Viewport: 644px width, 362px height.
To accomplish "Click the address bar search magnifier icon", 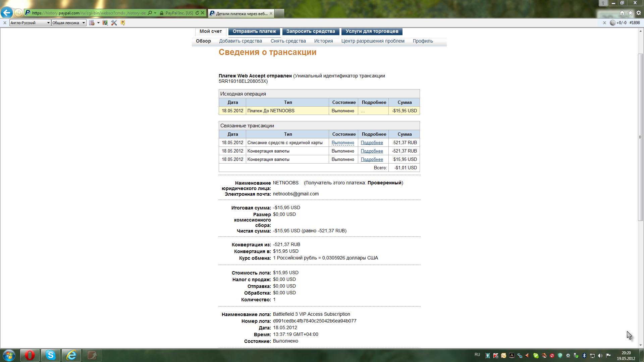I will click(x=150, y=13).
